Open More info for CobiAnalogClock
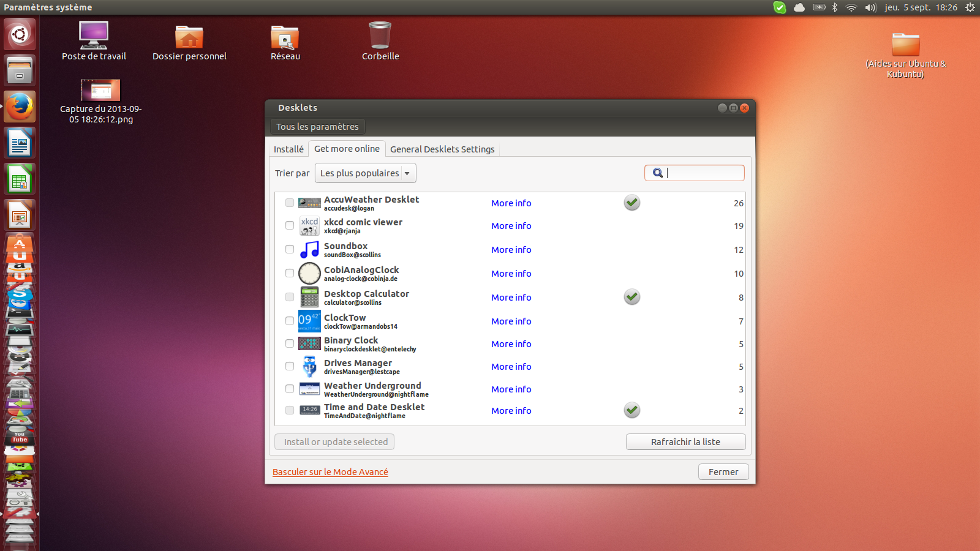 511,274
